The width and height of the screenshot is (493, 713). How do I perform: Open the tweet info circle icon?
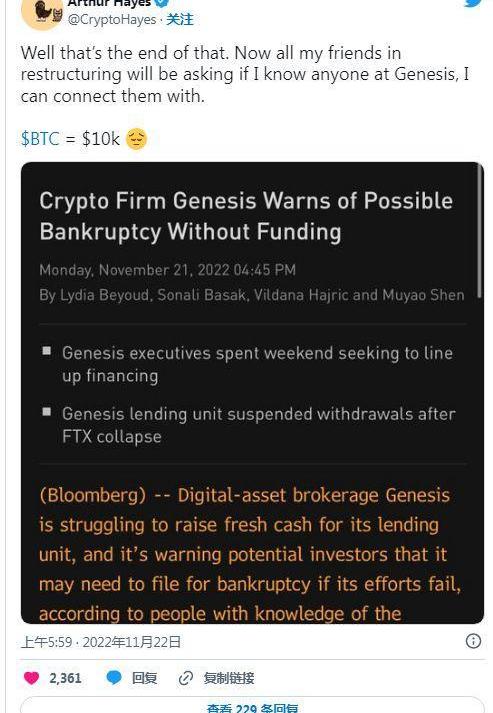(473, 641)
